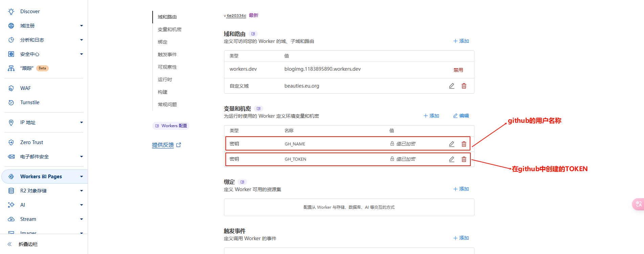Click version 6e20336c link
This screenshot has width=644, height=254.
236,16
